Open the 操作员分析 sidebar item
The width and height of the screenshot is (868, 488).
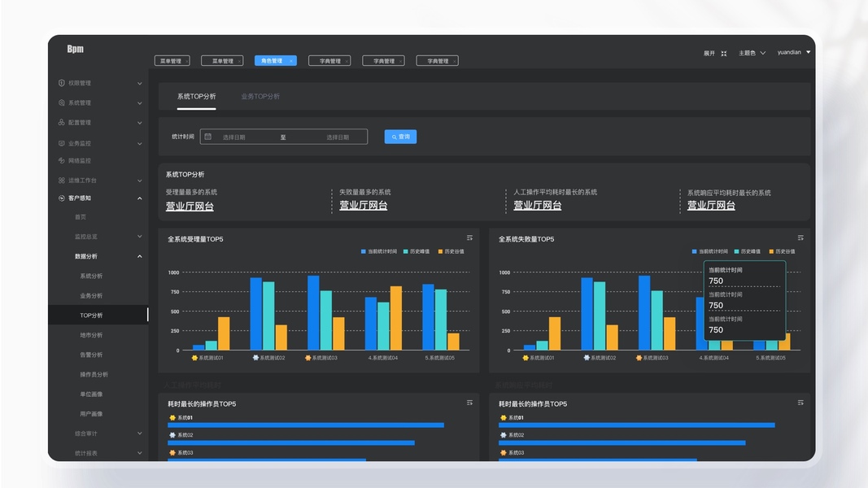tap(94, 375)
